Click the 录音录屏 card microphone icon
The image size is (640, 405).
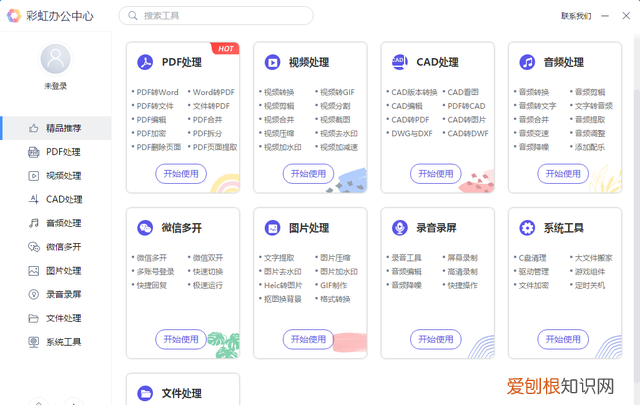pos(400,228)
